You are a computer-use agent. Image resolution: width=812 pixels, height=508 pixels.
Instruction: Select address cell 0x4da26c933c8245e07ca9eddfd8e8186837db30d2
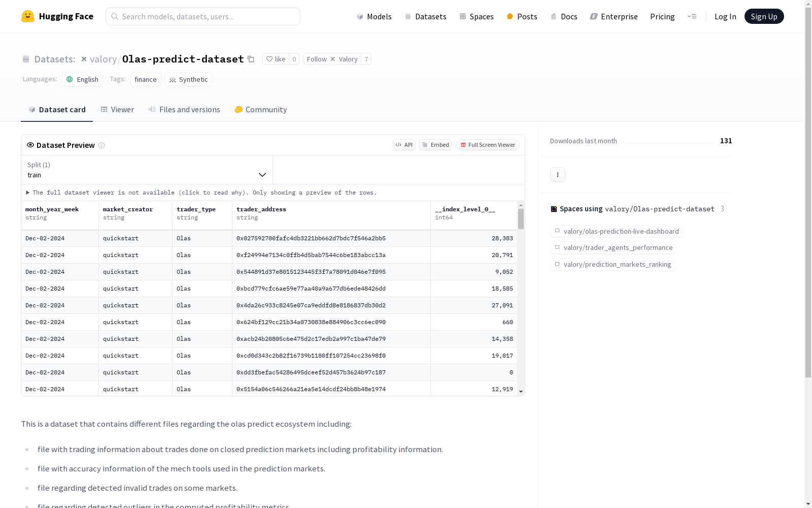pos(331,305)
